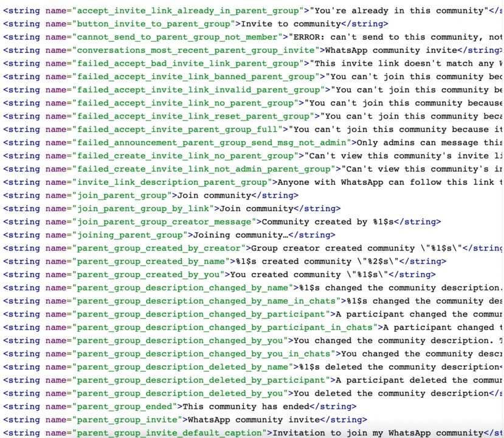Click the name "failed_announcement_parent_group_send_msg_not_admin"
Viewport: 504px width, 438px height.
(x=212, y=143)
